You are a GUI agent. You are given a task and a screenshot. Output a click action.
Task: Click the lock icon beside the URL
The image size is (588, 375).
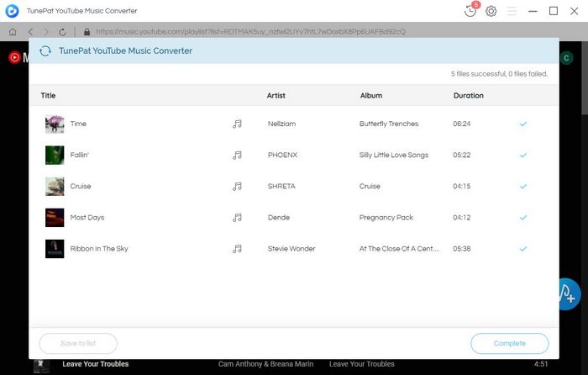pyautogui.click(x=87, y=32)
